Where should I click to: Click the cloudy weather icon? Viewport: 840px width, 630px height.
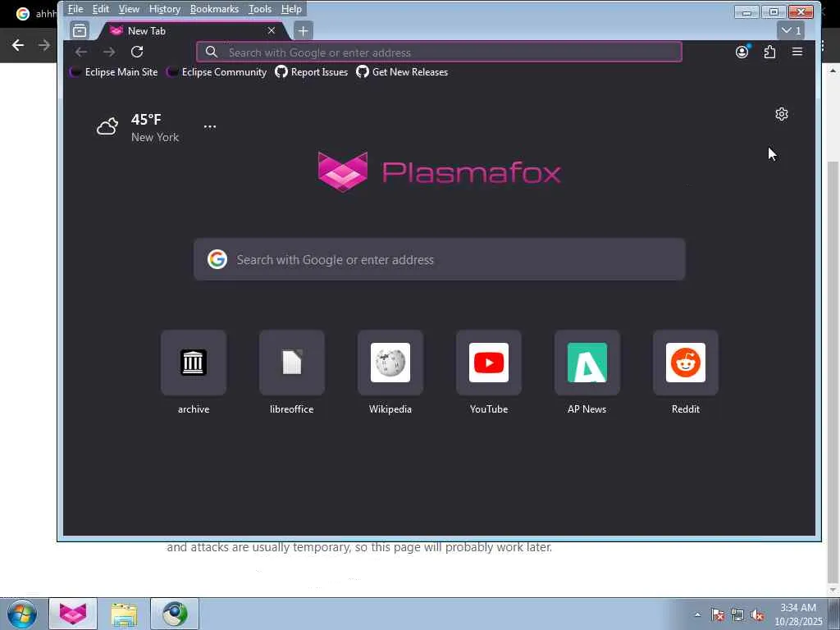point(107,127)
